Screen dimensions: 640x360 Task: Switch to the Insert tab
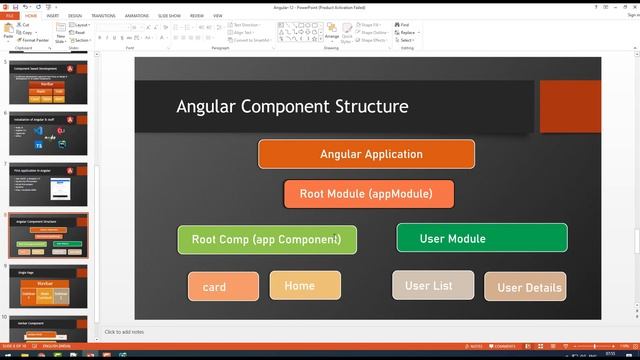pos(53,16)
